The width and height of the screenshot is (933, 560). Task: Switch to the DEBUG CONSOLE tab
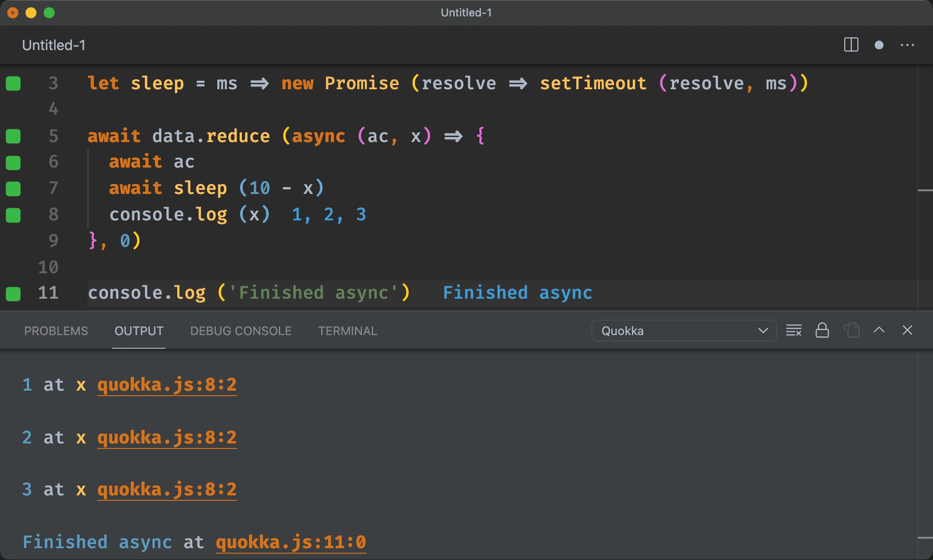coord(241,331)
